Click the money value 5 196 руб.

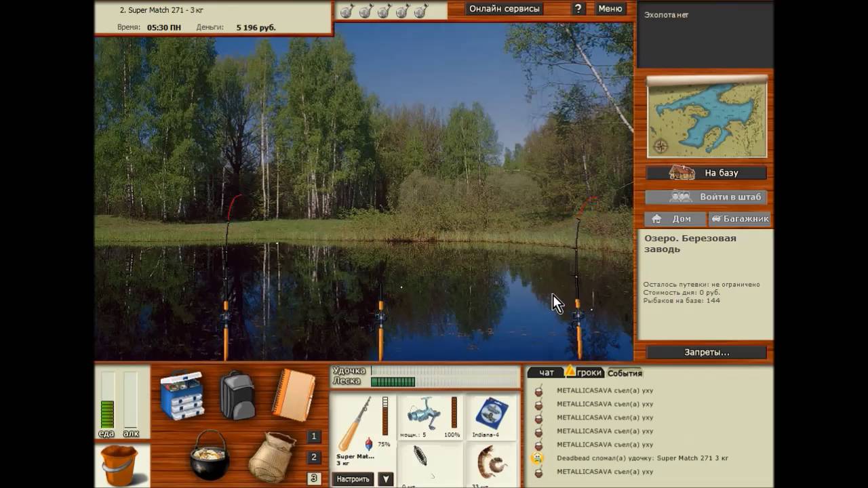click(x=256, y=28)
